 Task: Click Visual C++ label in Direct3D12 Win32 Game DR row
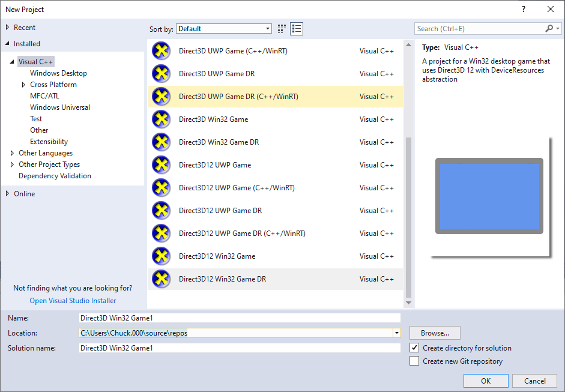[376, 279]
